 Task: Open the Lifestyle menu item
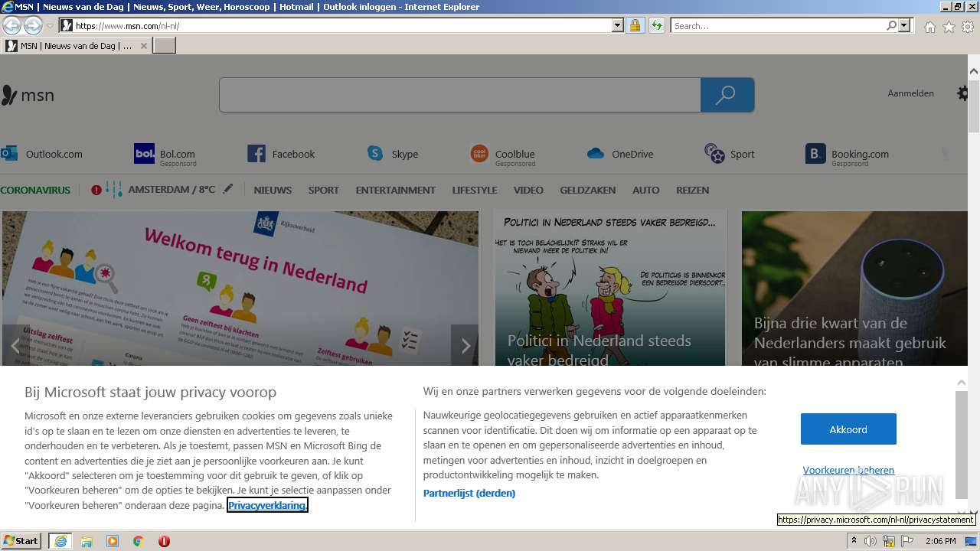[x=475, y=190]
